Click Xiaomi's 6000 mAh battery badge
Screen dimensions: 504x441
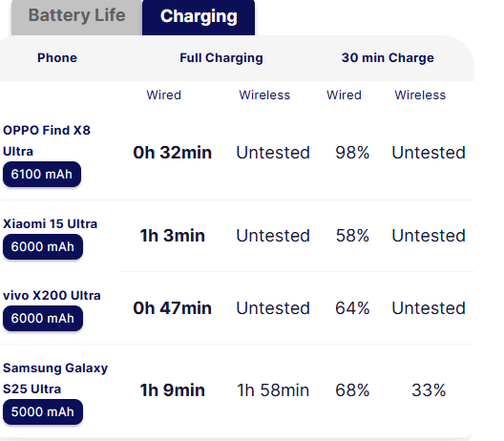pyautogui.click(x=43, y=247)
